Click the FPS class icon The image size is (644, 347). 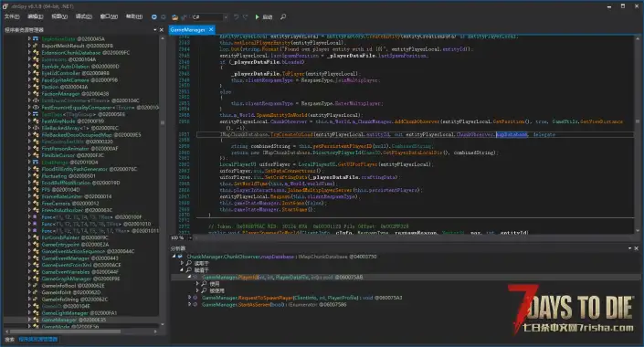[x=36, y=189]
